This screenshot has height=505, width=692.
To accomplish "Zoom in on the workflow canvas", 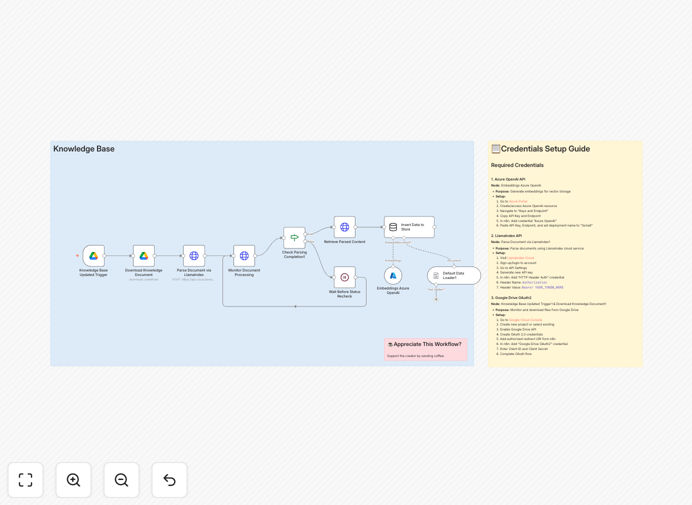I will pyautogui.click(x=73, y=480).
